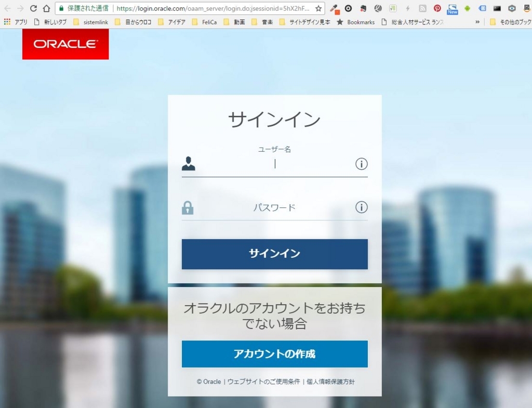532x408 pixels.
Task: Open the blue extension marked New
Action: [x=453, y=9]
